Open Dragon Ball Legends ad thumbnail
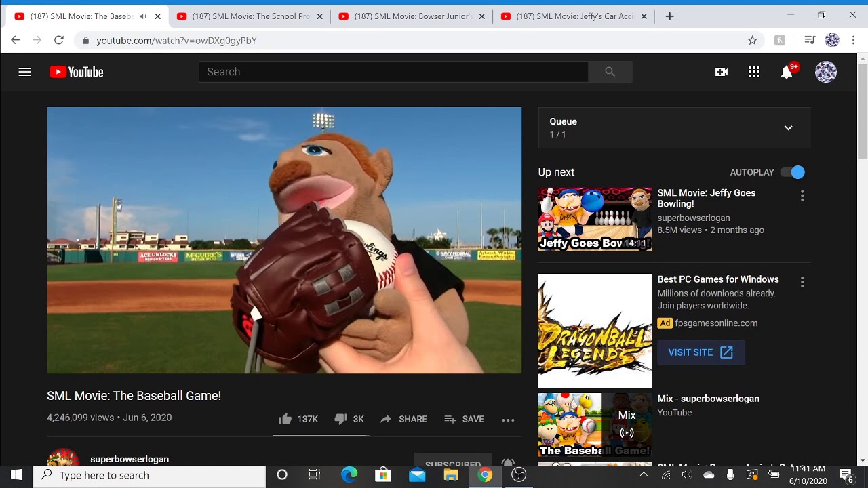Image resolution: width=868 pixels, height=488 pixels. pyautogui.click(x=595, y=331)
